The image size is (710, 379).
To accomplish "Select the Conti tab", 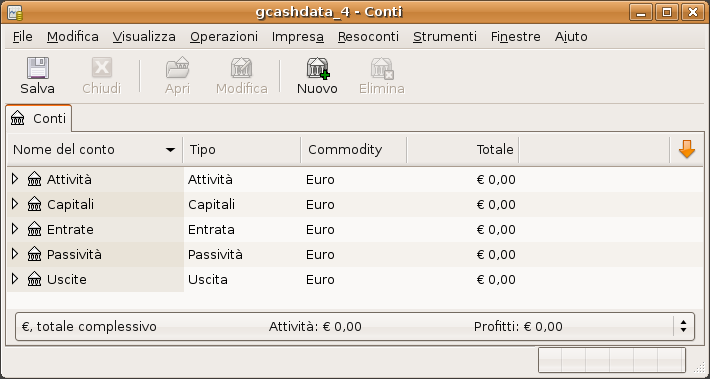I will click(39, 119).
